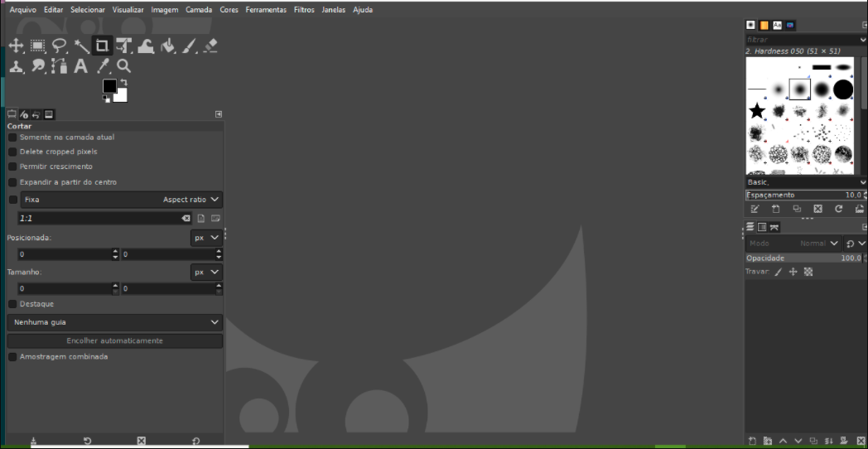This screenshot has width=868, height=449.
Task: Select the Crop tool in toolbox
Action: [x=103, y=46]
